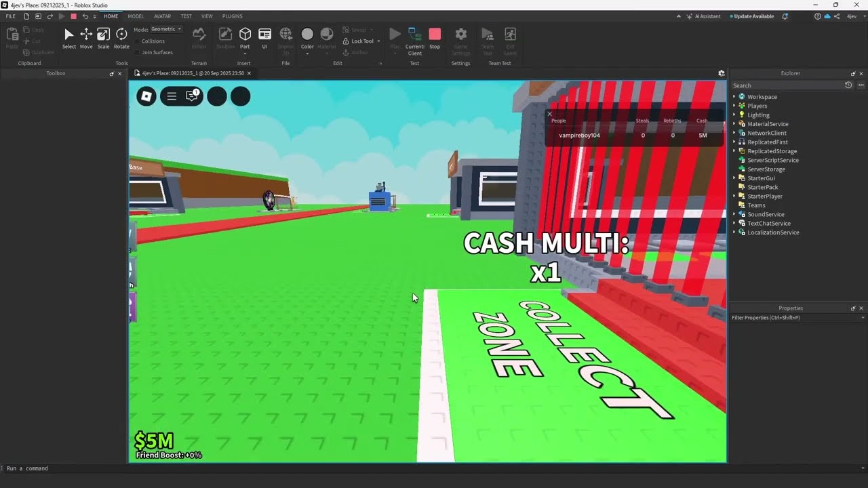The image size is (868, 488).
Task: Click the cloud save status icon
Action: (x=827, y=16)
